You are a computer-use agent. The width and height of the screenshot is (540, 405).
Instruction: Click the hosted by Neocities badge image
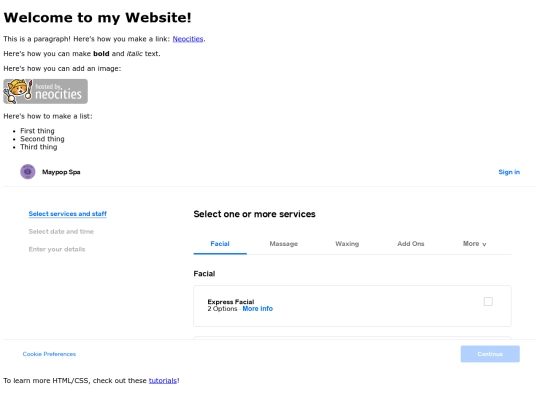[x=45, y=91]
